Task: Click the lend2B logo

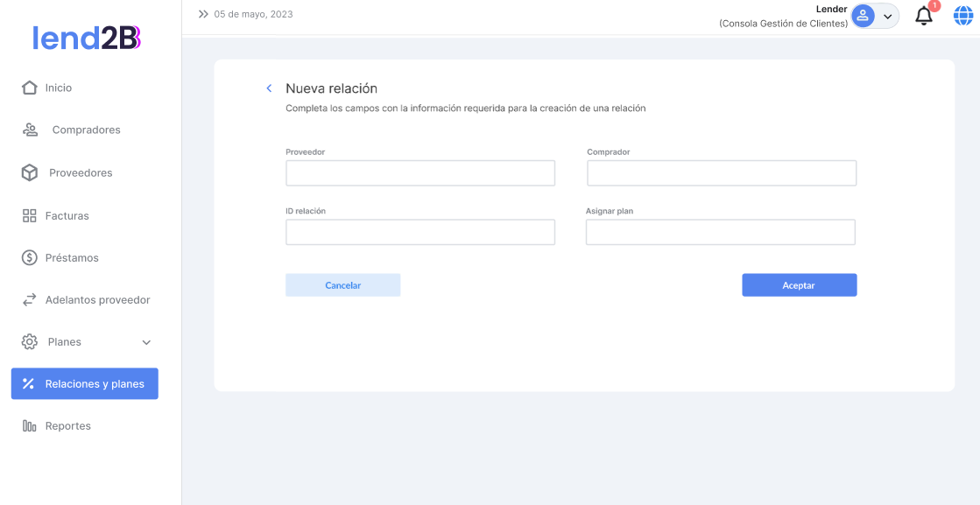Action: click(87, 38)
